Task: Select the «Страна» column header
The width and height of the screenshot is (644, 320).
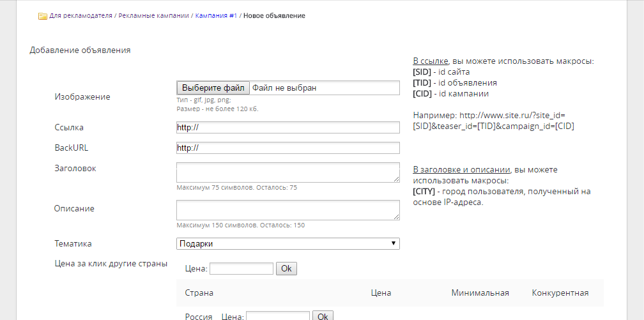Action: point(199,293)
